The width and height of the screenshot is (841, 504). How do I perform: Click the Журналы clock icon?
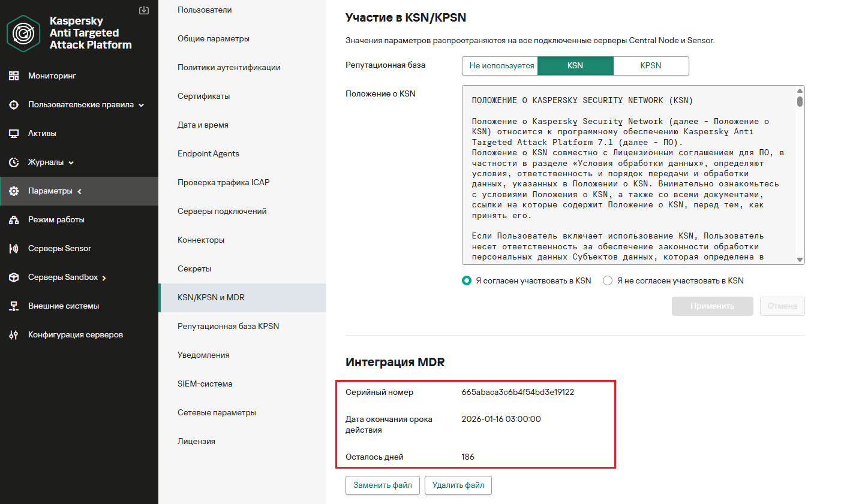pos(14,162)
